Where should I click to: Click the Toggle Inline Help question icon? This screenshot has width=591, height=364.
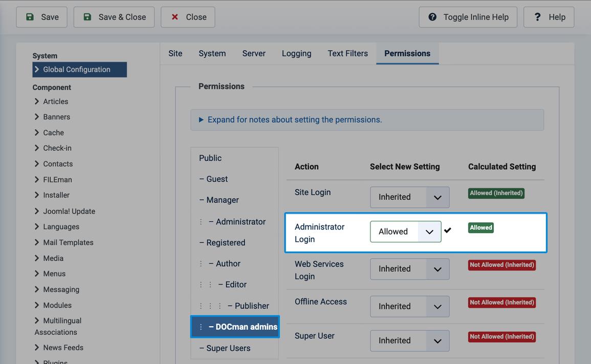click(x=432, y=17)
